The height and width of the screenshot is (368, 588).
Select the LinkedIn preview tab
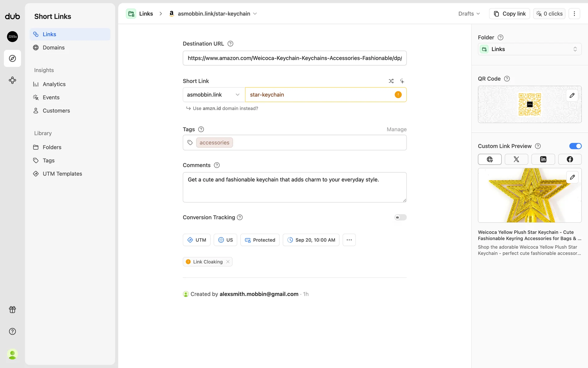pos(543,159)
